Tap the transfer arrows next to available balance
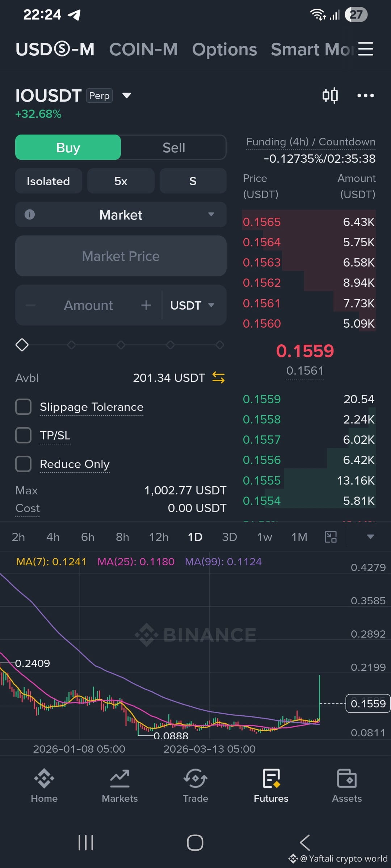 218,378
